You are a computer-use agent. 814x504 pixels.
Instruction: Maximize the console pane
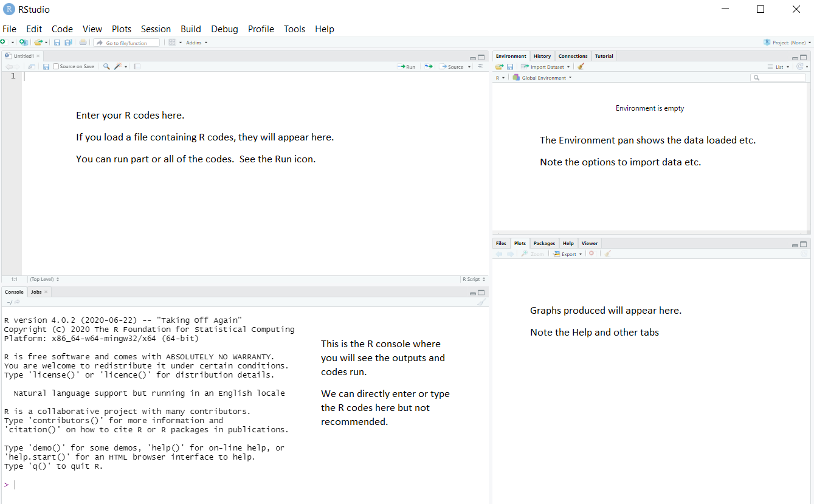click(481, 292)
